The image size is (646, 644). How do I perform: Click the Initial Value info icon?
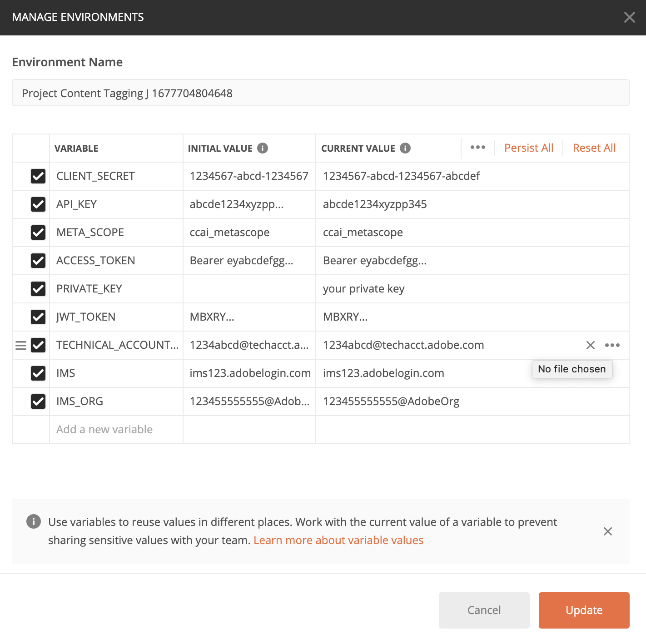(x=263, y=148)
